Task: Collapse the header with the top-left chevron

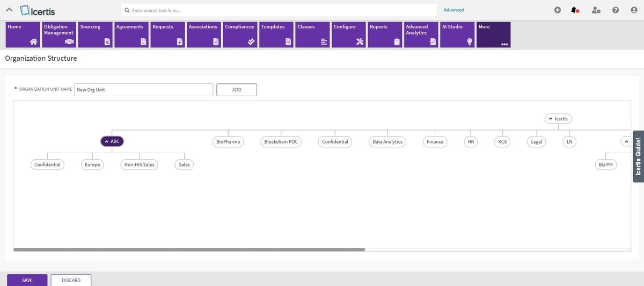Action: (x=9, y=10)
